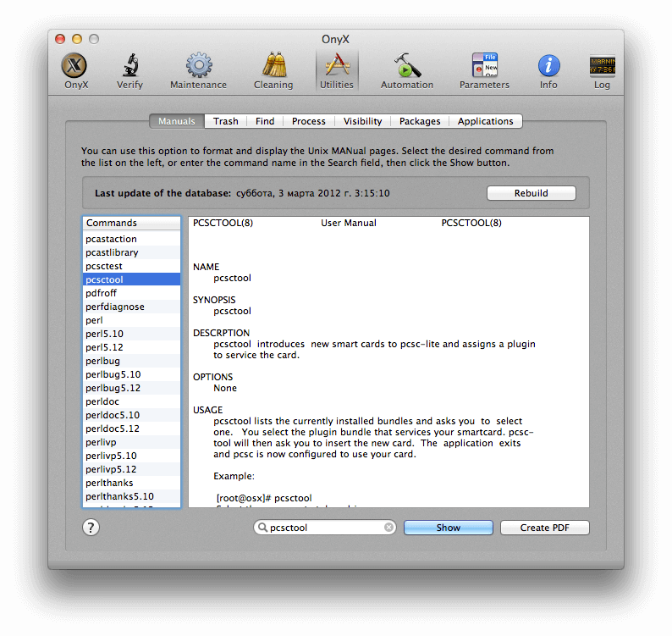Minimize the OnyX window with yellow button
The height and width of the screenshot is (636, 672).
tap(77, 39)
